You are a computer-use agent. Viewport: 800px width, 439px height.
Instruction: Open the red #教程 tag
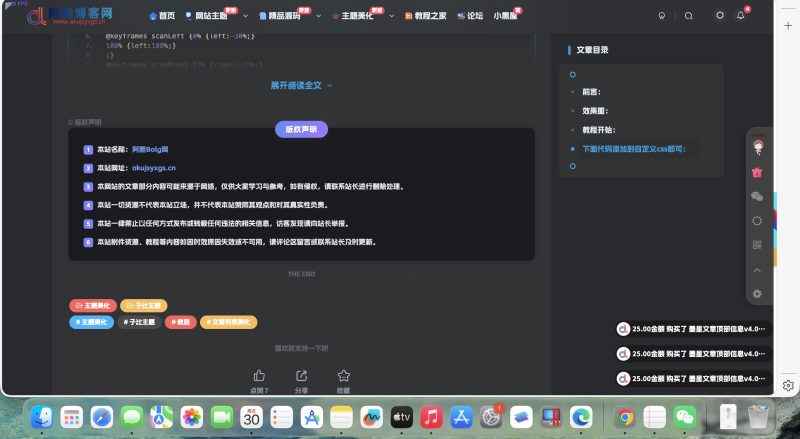click(x=181, y=322)
